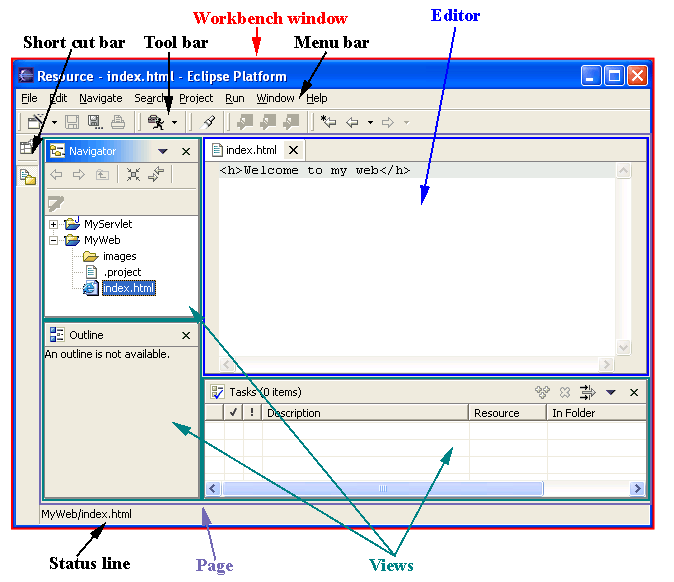This screenshot has height=582, width=674.
Task: Click Collapse All in Navigator toolbar
Action: click(x=133, y=175)
